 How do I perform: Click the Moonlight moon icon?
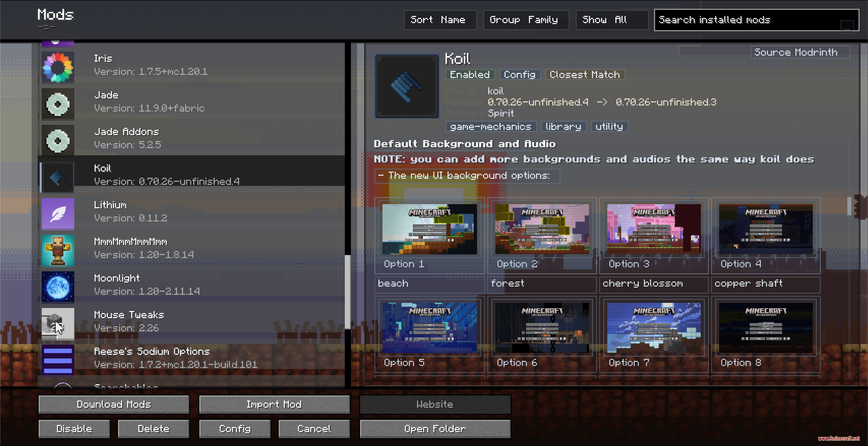pos(58,287)
